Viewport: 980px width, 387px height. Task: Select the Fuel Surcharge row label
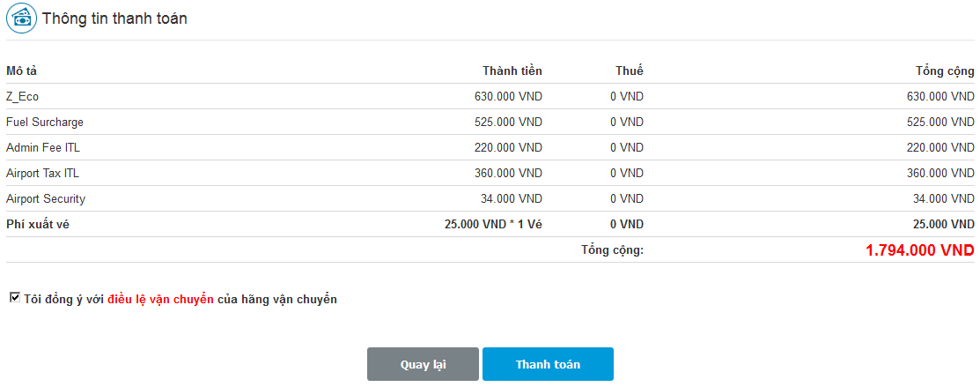pyautogui.click(x=45, y=123)
